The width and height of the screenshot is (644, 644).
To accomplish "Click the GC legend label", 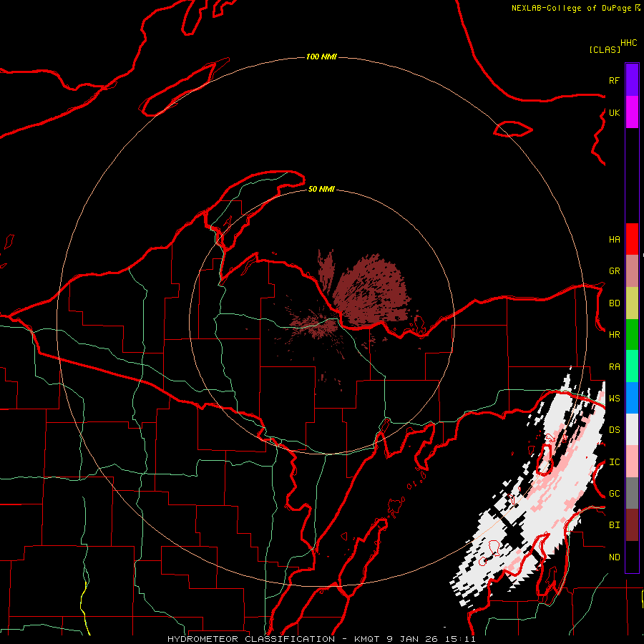I will (x=614, y=494).
